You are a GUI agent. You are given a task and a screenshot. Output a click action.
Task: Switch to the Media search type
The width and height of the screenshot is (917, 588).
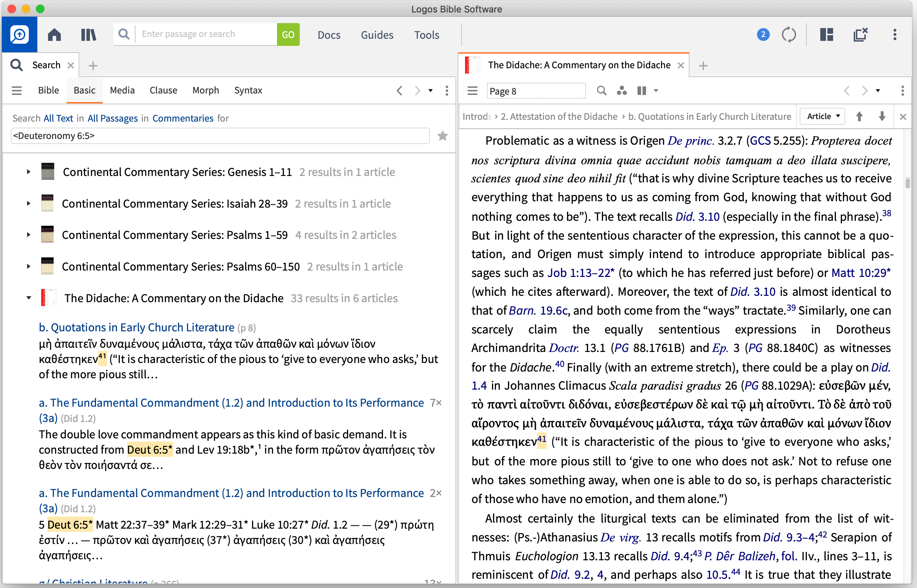point(122,91)
